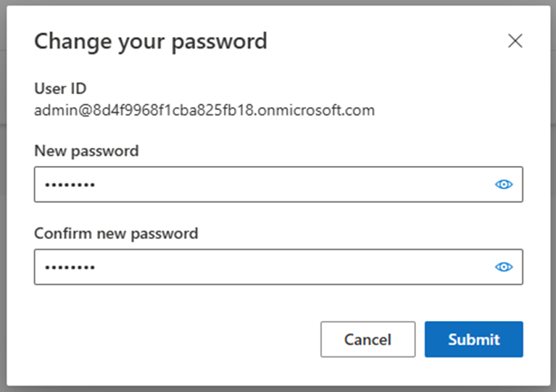
Task: Click the "Confirm new password" field label
Action: point(116,233)
